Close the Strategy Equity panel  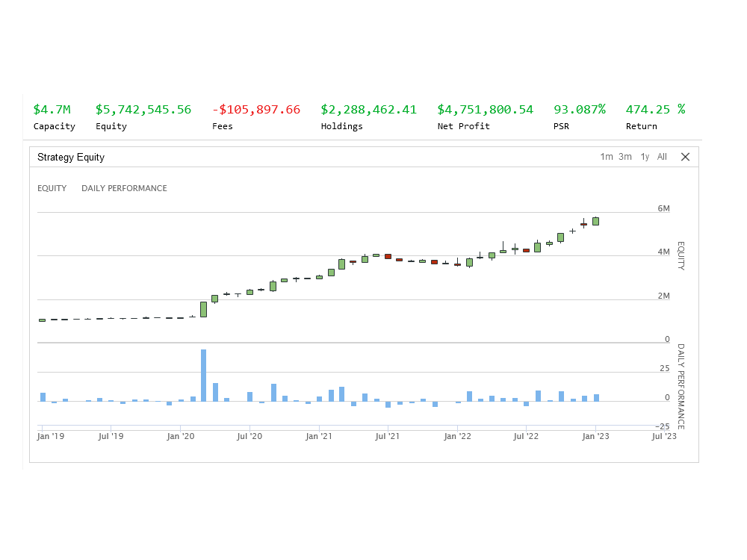pyautogui.click(x=685, y=157)
